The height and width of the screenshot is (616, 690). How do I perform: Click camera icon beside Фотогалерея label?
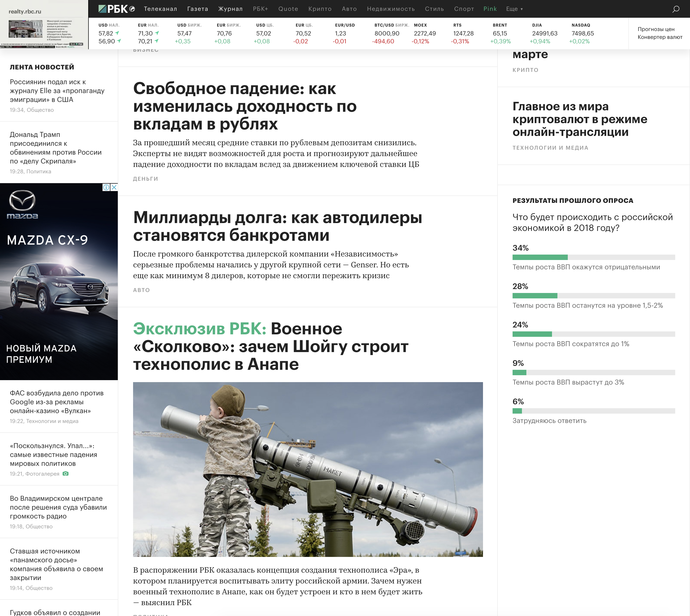66,473
